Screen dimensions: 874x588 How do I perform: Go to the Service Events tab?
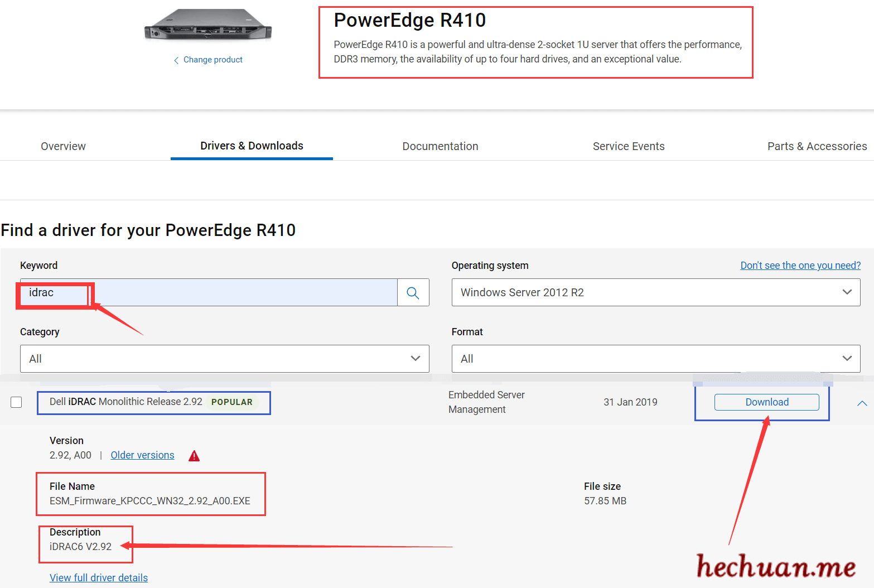[x=628, y=146]
